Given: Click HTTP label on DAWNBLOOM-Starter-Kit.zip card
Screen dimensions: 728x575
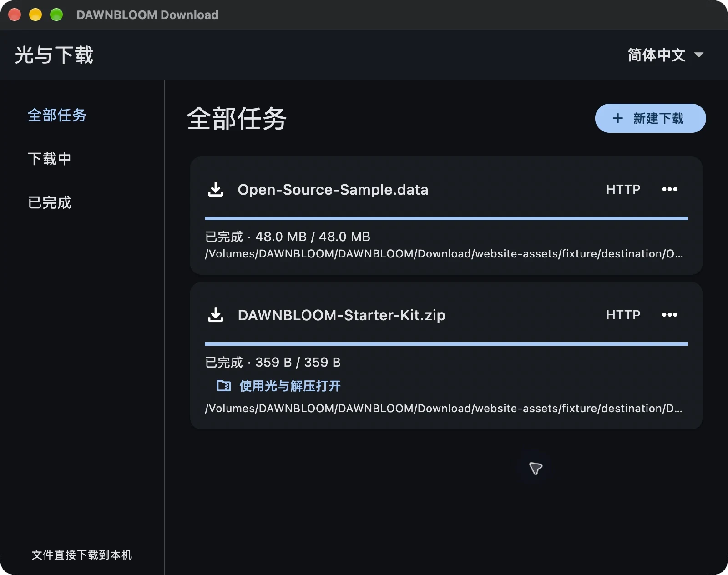Looking at the screenshot, I should pos(623,315).
